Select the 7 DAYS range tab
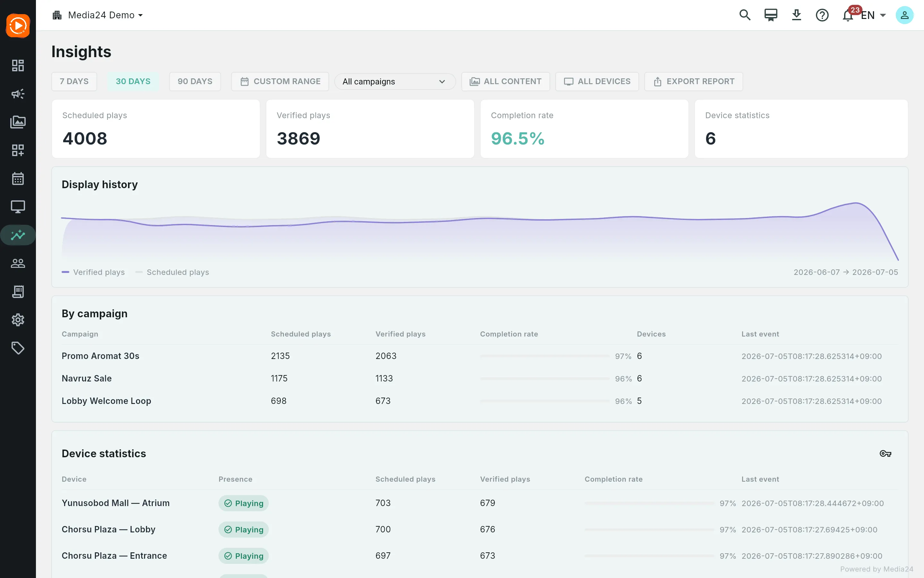This screenshot has width=924, height=578. click(x=74, y=82)
